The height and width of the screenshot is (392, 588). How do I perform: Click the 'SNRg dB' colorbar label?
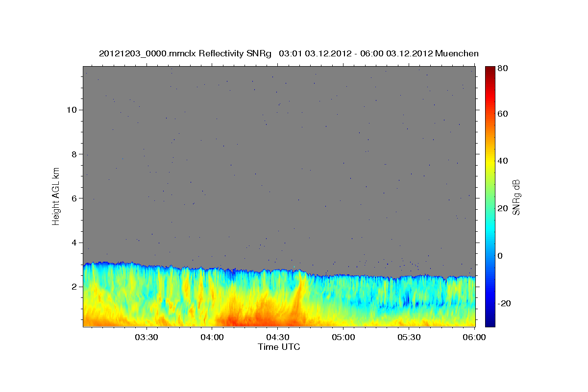(516, 197)
